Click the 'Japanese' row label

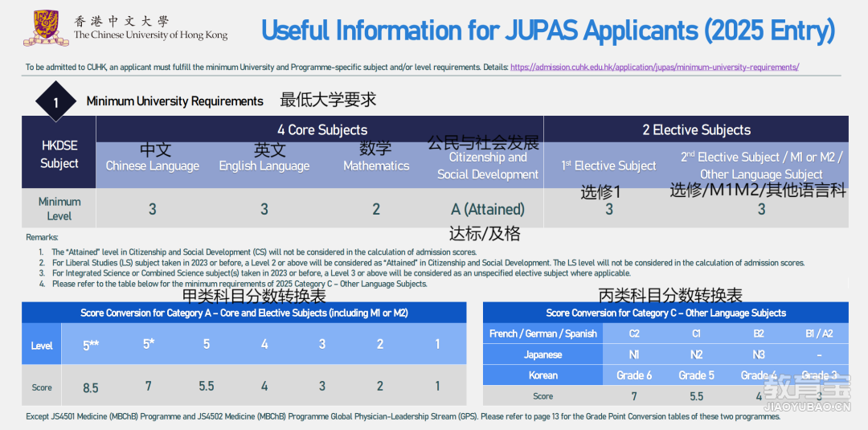543,354
